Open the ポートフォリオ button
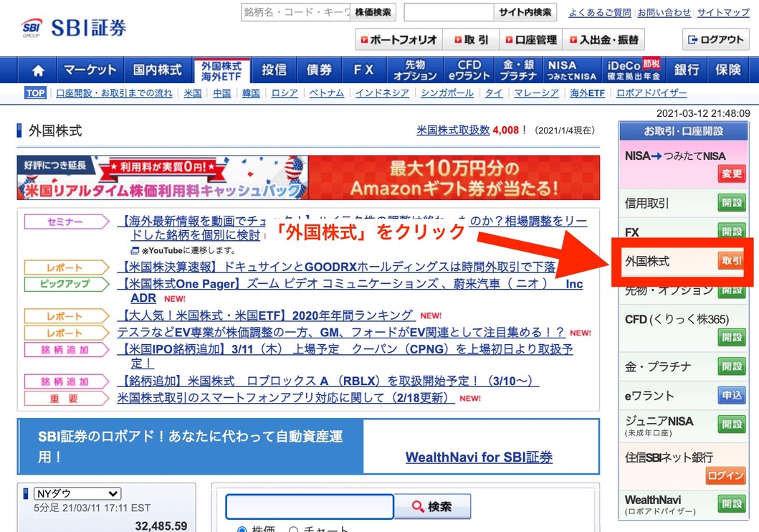This screenshot has width=759, height=532. pos(399,39)
